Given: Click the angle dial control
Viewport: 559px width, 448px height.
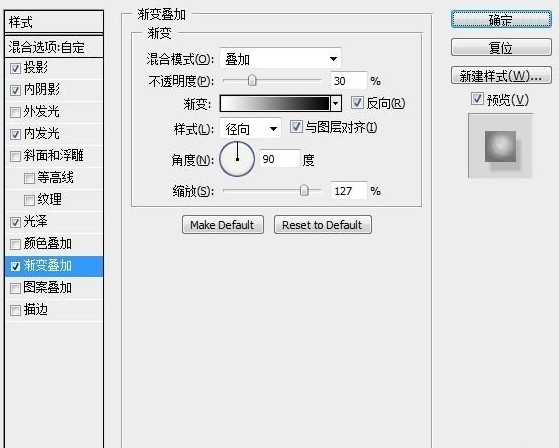Looking at the screenshot, I should [x=237, y=159].
